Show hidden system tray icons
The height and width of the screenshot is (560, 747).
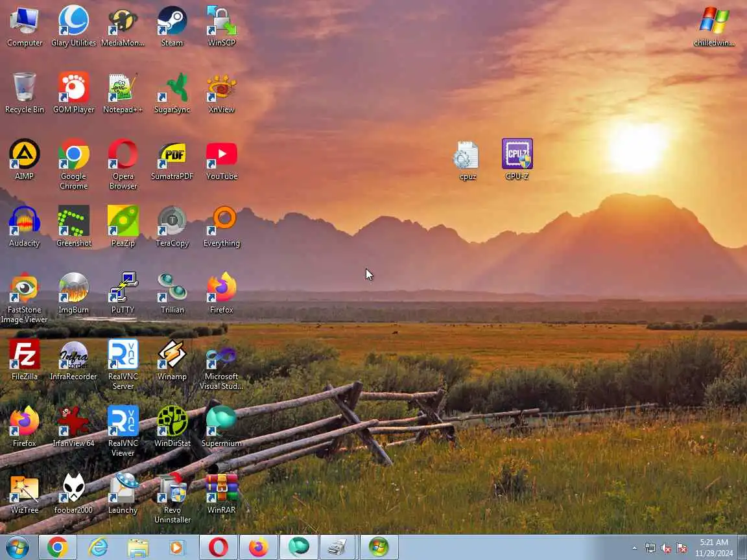click(634, 548)
